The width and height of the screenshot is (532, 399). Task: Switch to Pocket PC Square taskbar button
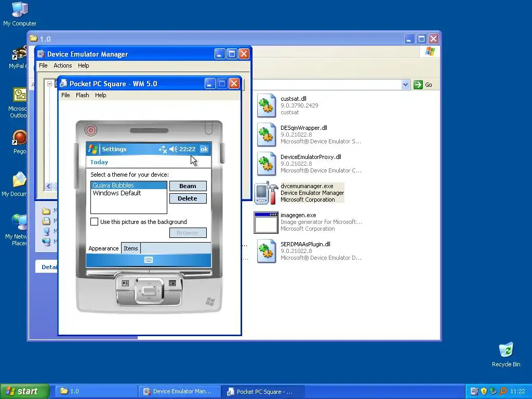tap(263, 391)
